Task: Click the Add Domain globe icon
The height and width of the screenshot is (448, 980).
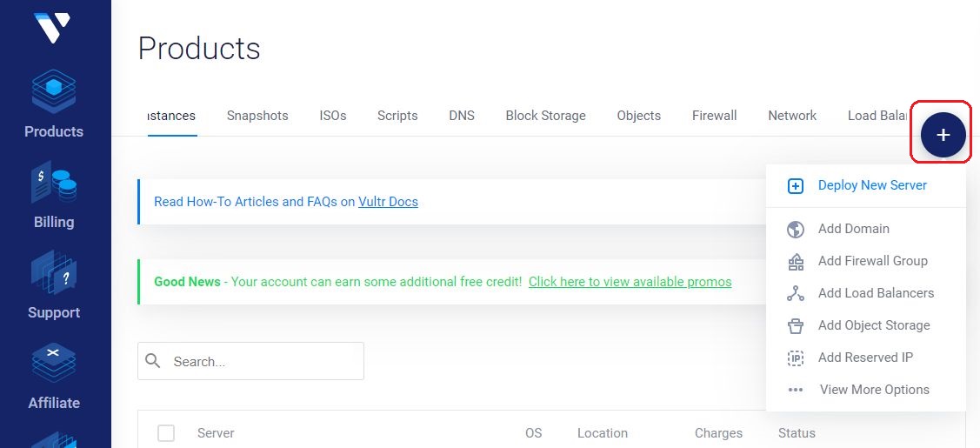Action: click(795, 230)
